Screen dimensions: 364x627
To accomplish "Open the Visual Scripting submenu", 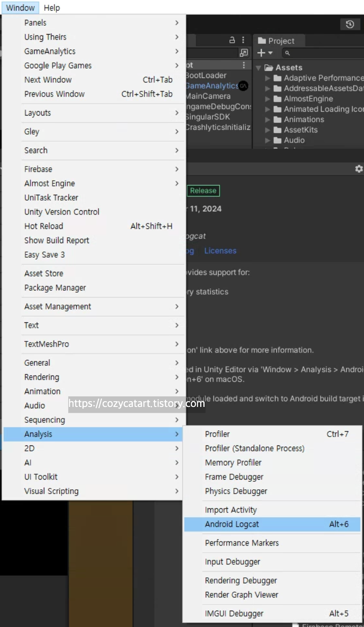I will (x=94, y=491).
